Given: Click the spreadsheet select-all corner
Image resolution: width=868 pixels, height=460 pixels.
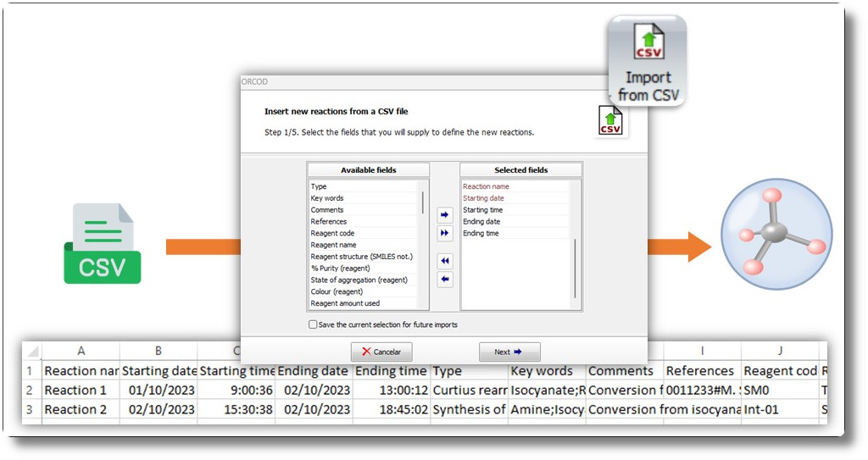Looking at the screenshot, I should pyautogui.click(x=32, y=351).
